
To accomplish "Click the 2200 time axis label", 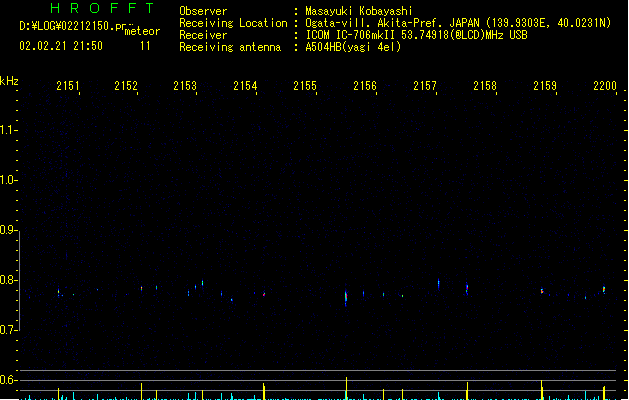I will (x=605, y=86).
